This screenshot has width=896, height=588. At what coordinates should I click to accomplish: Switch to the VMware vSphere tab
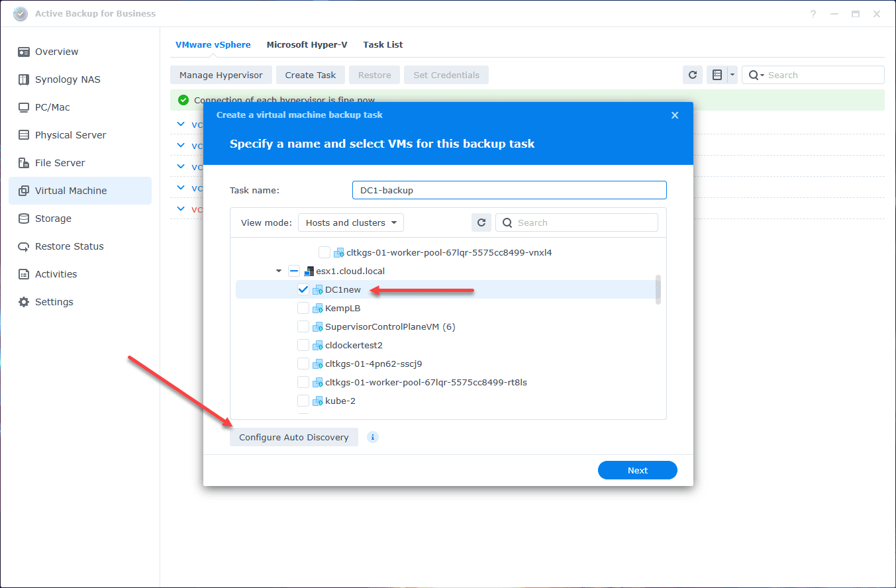coord(213,44)
